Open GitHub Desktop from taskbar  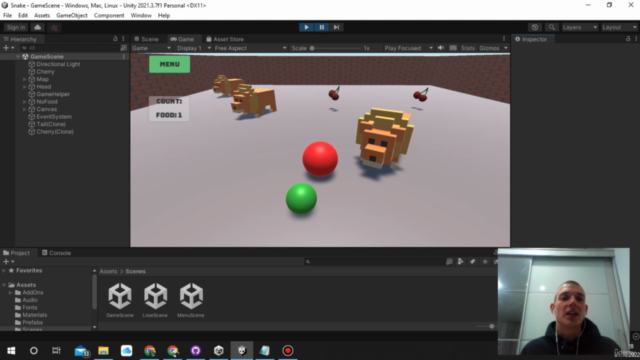[x=196, y=351]
